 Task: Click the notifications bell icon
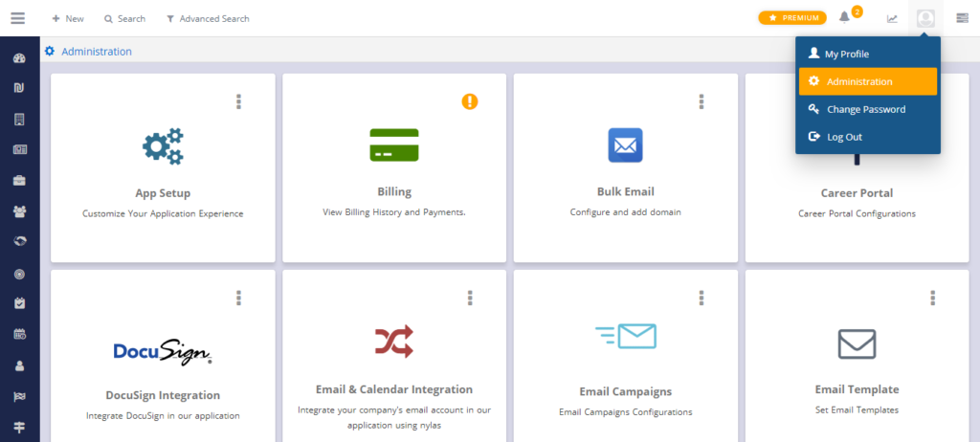[844, 17]
